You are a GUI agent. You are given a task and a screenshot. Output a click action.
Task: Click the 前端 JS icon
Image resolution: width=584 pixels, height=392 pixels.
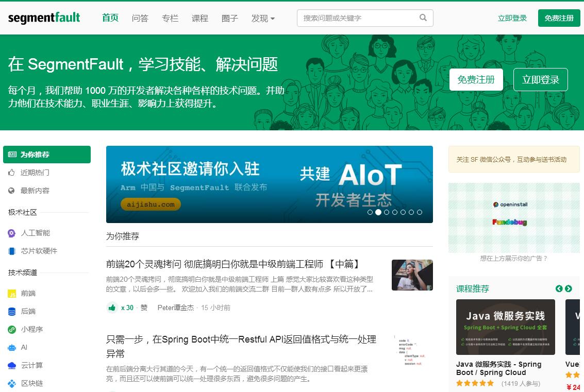12,294
